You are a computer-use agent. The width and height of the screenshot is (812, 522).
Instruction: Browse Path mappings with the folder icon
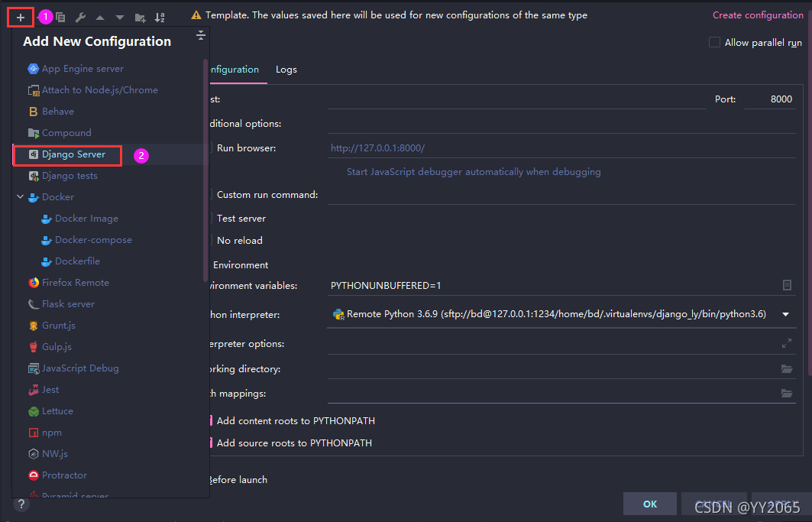click(787, 394)
